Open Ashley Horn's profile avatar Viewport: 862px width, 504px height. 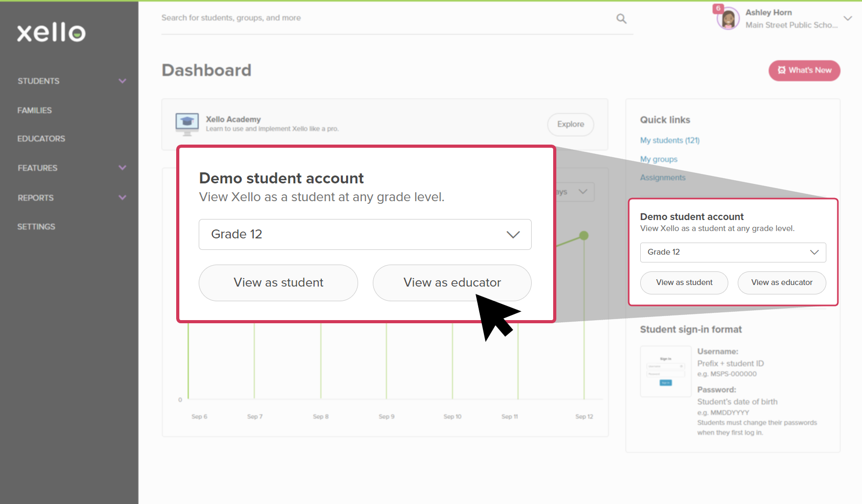pyautogui.click(x=728, y=19)
